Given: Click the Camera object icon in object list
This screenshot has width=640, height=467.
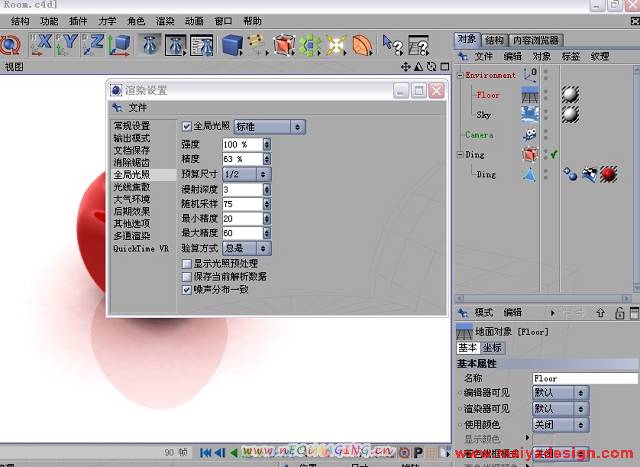Looking at the screenshot, I should click(529, 135).
